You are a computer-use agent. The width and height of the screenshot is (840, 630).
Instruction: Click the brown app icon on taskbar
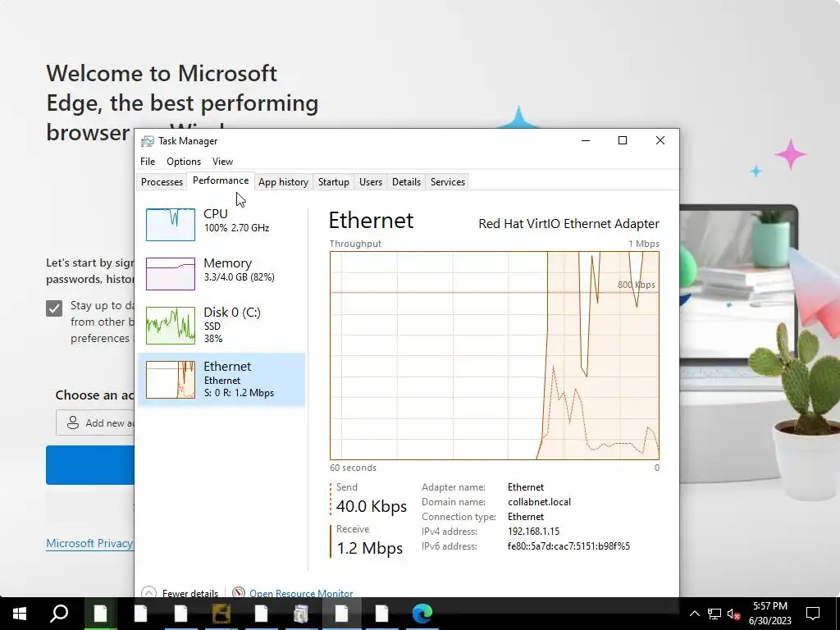pyautogui.click(x=221, y=613)
